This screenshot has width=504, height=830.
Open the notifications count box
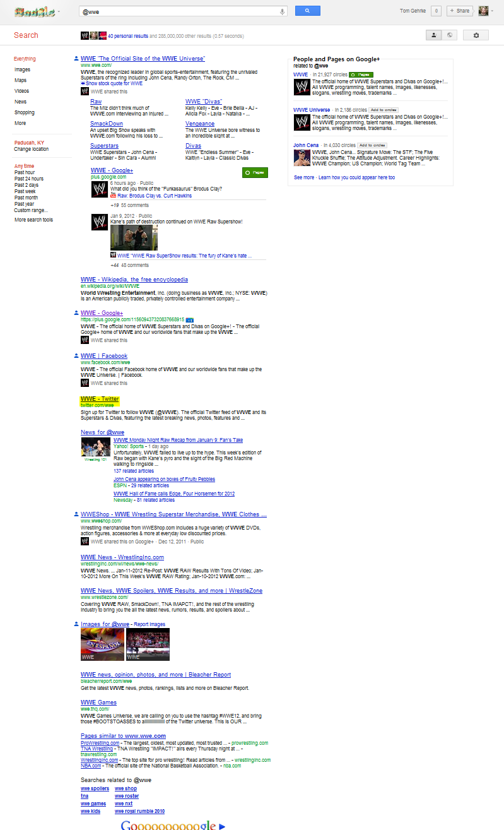tap(436, 11)
